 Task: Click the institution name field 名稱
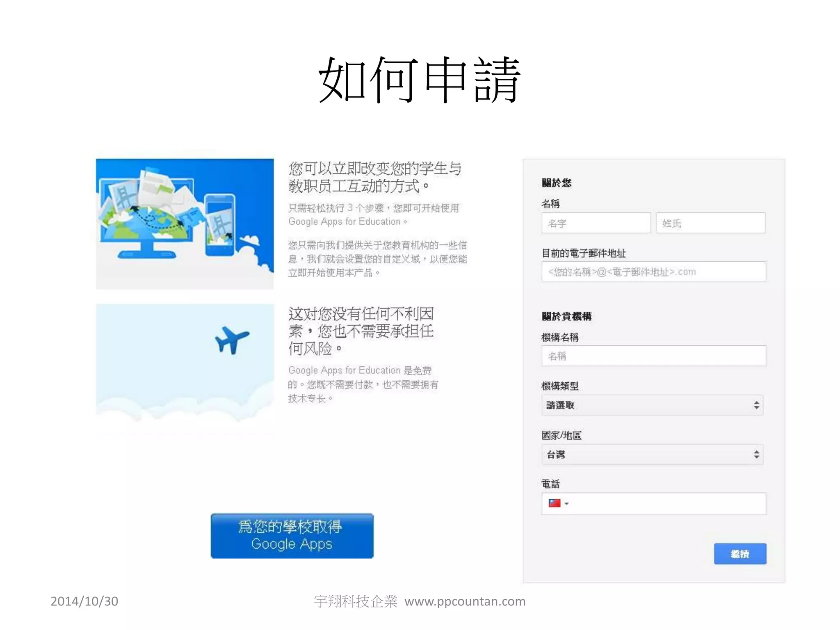[x=654, y=356]
